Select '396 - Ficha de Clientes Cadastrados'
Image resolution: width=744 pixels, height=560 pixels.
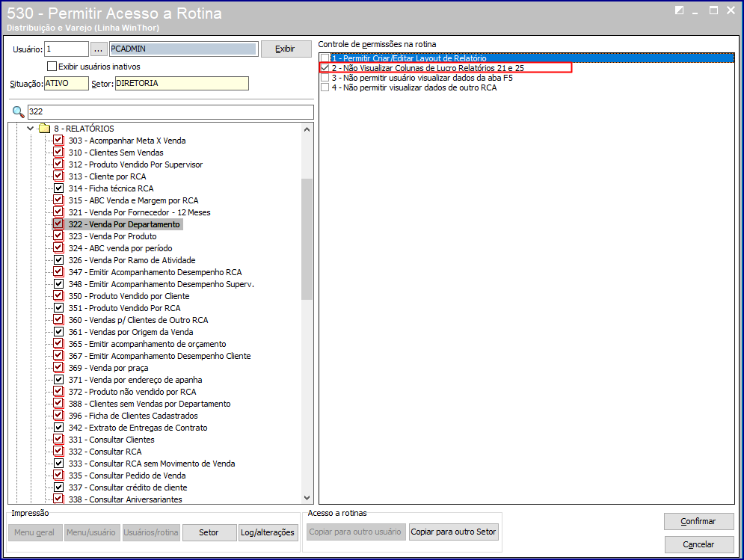coord(133,416)
